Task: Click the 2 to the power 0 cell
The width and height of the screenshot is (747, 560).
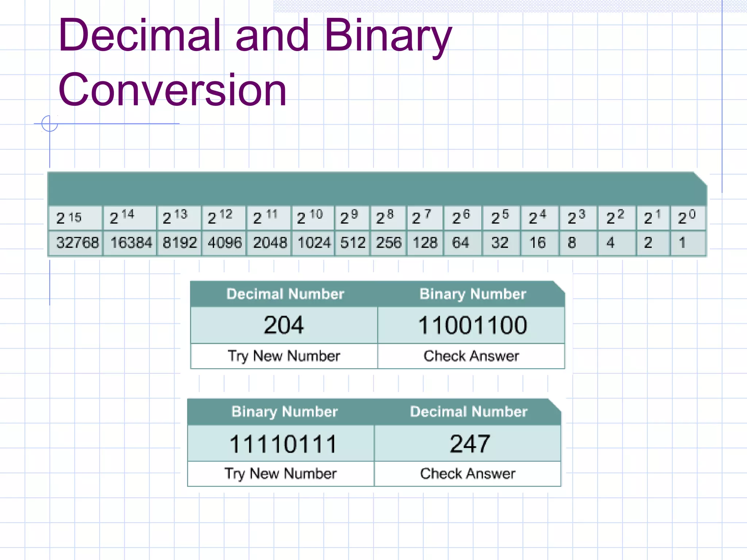Action: [x=688, y=218]
